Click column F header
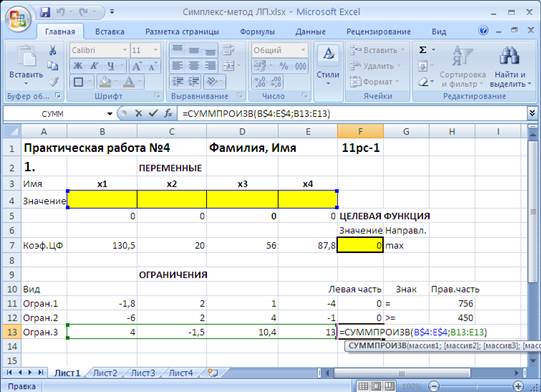541x392 pixels. [360, 131]
